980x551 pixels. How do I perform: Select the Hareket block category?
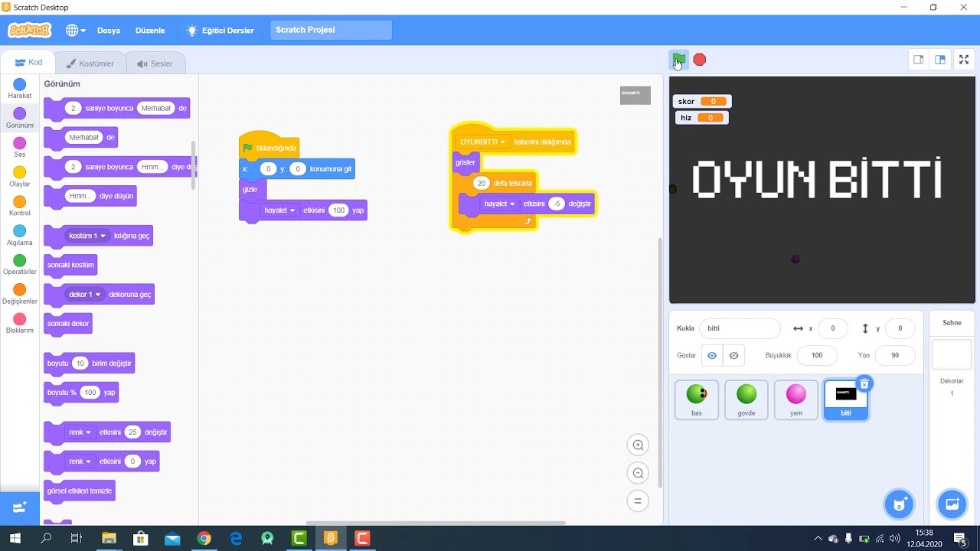tap(20, 89)
